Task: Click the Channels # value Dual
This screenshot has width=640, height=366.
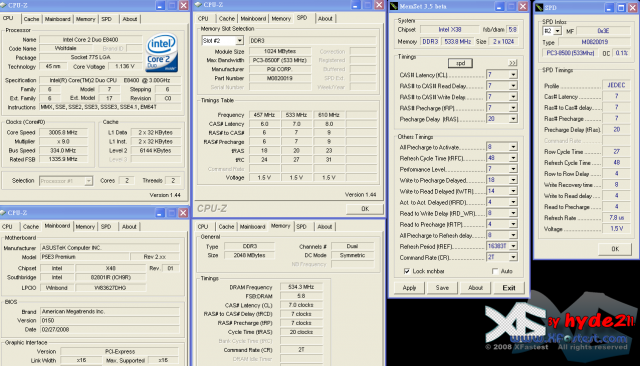Action: 352,246
